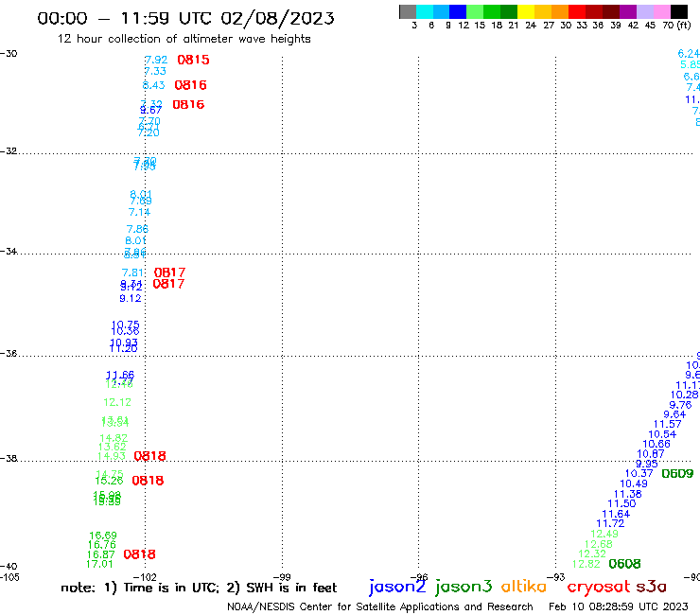
Task: Click the s3a legend label
Action: pyautogui.click(x=651, y=587)
